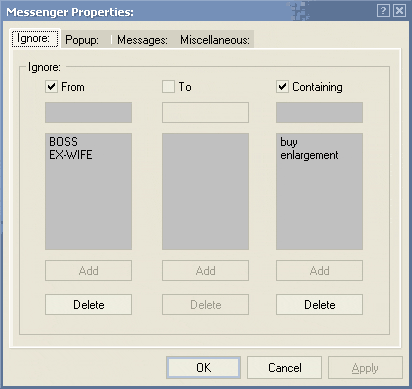Click the Cancel button
Viewport: 412px width, 389px height.
(x=284, y=368)
